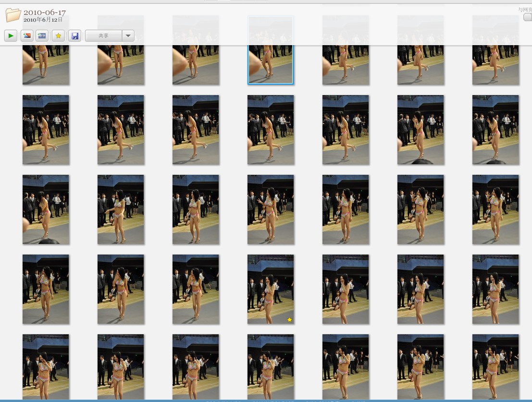Image resolution: width=532 pixels, height=402 pixels.
Task: Save edits with the floppy disk icon
Action: tap(75, 36)
